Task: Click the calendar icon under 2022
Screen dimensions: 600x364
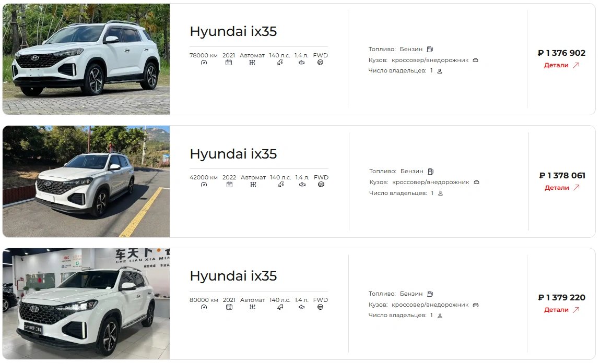Action: click(229, 185)
